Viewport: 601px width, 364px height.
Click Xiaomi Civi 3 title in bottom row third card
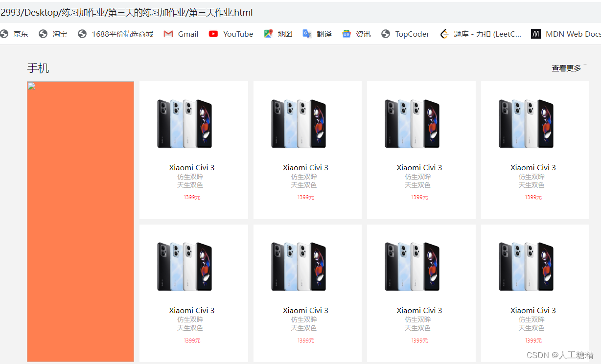coord(419,310)
